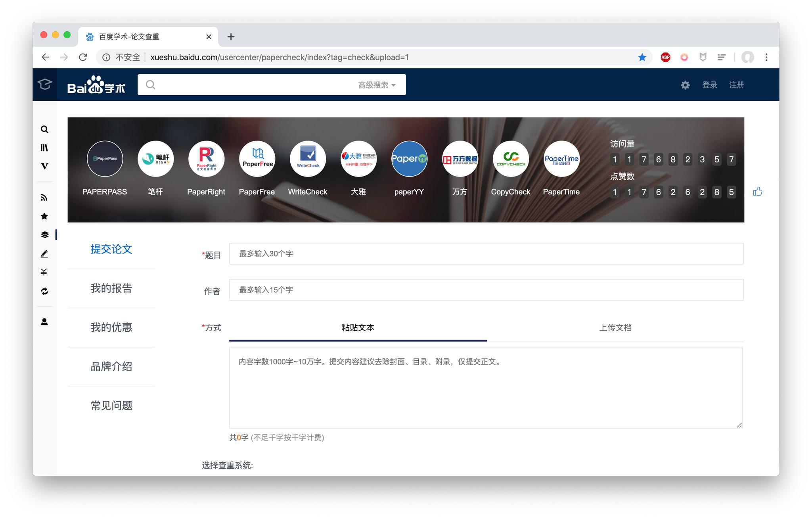Open a new browser tab
Image resolution: width=812 pixels, height=519 pixels.
pos(231,37)
